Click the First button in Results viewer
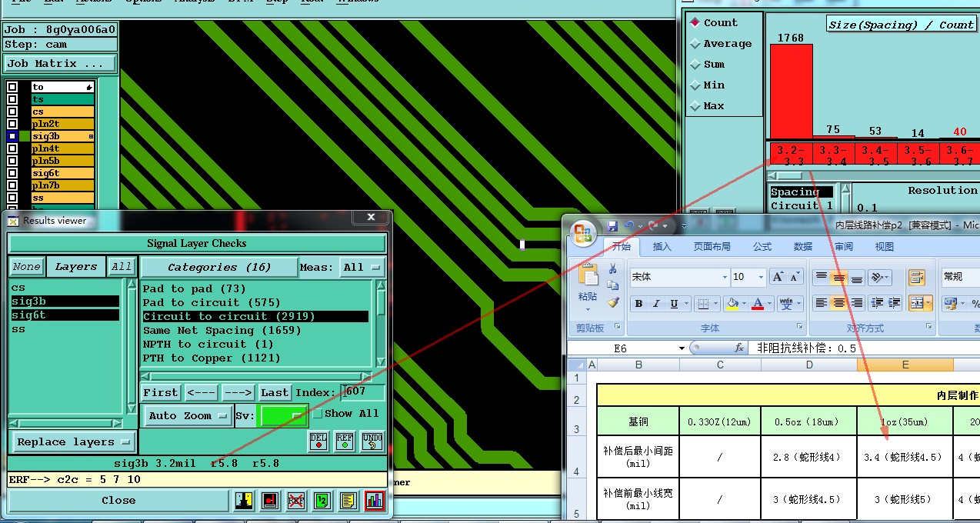The image size is (980, 523). click(x=161, y=393)
